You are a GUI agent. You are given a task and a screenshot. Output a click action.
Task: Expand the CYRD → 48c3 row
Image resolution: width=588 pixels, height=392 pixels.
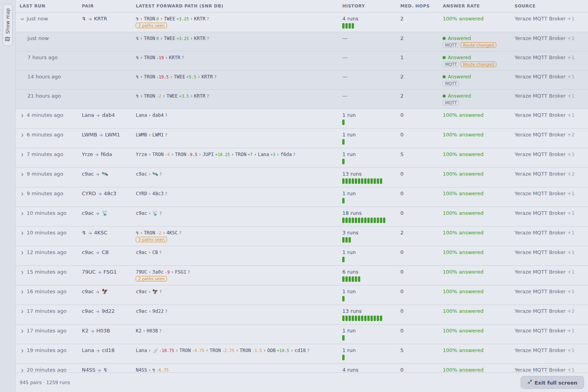[x=22, y=194]
